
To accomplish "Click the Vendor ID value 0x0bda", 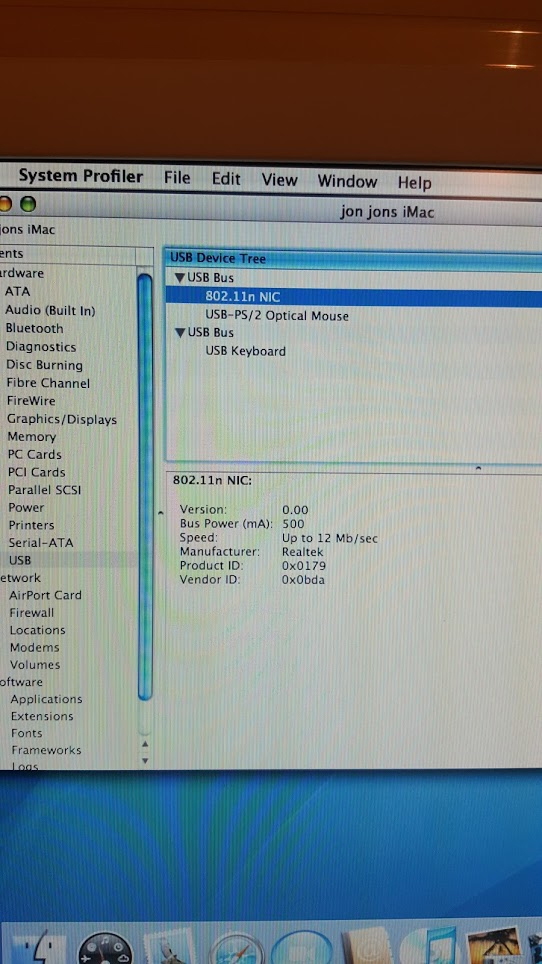I will click(303, 580).
